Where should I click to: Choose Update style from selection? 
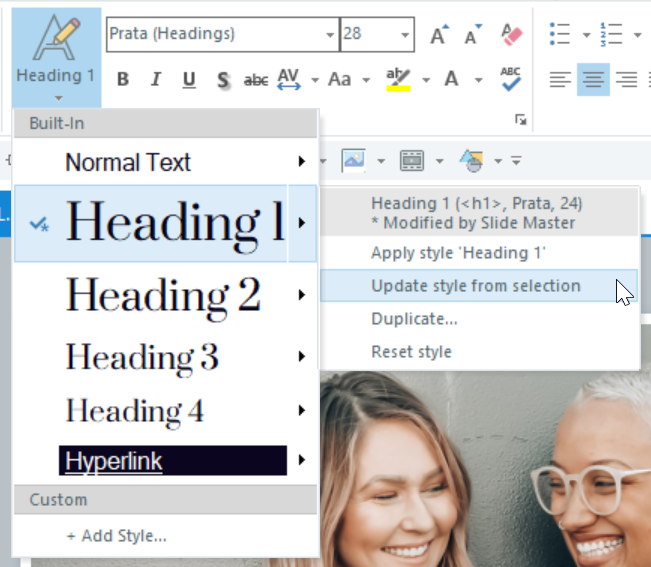[x=479, y=286]
